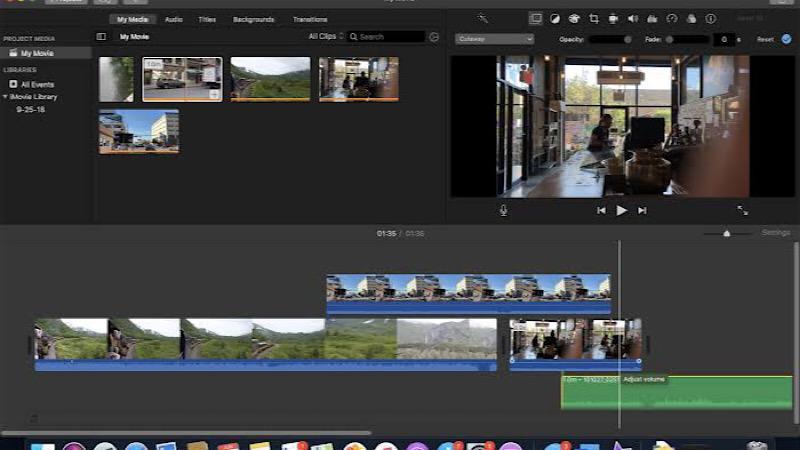Screen dimensions: 800x450
Task: Click the Fade duration value field
Action: [x=724, y=39]
